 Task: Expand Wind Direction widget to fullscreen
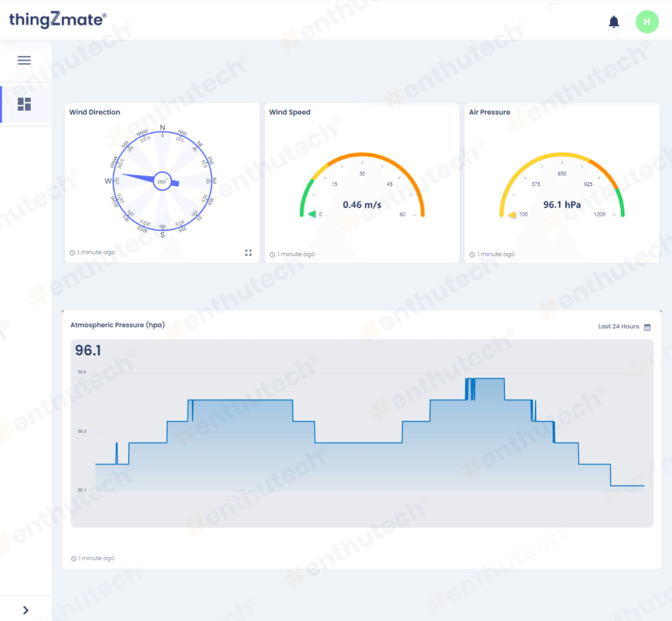(248, 253)
